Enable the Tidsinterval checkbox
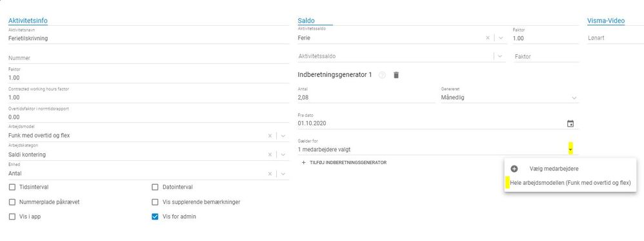Image resolution: width=644 pixels, height=241 pixels. click(x=12, y=187)
